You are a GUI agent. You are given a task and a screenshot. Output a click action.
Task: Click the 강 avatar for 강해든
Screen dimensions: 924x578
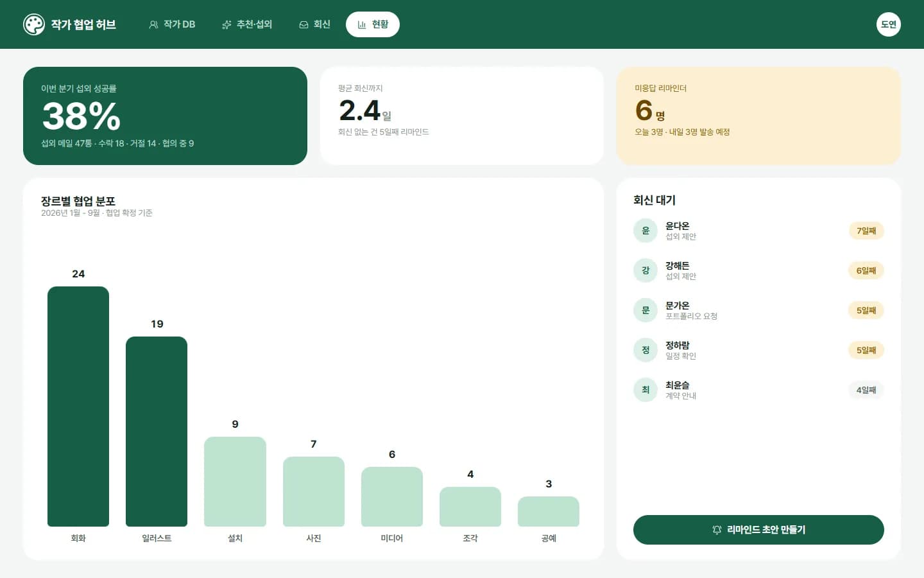[x=646, y=270]
